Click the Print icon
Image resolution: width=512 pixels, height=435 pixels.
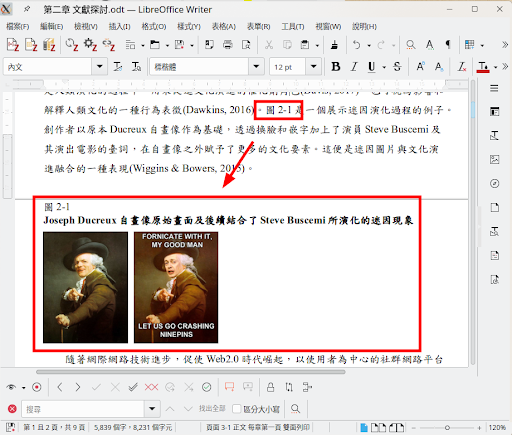pos(228,45)
